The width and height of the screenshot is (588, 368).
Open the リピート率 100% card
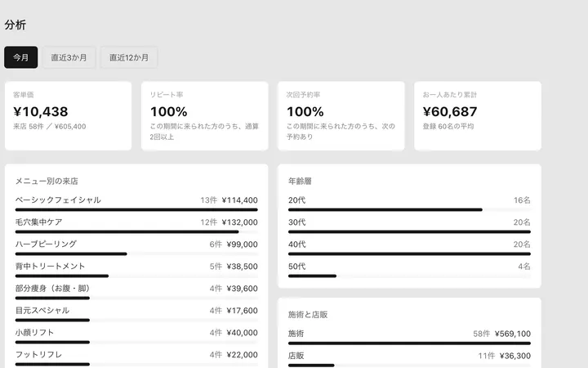click(205, 115)
